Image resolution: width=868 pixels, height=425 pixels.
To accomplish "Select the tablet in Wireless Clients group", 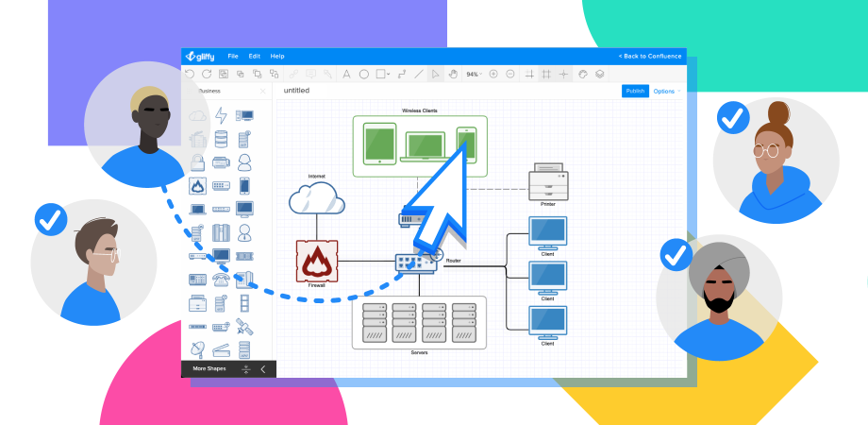I will pyautogui.click(x=379, y=144).
